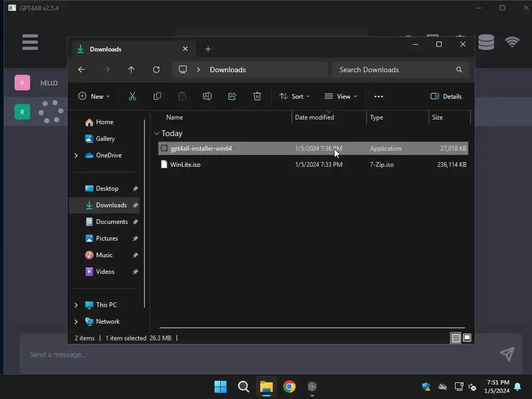Open Videos in the sidebar
This screenshot has height=399, width=532.
pyautogui.click(x=105, y=272)
